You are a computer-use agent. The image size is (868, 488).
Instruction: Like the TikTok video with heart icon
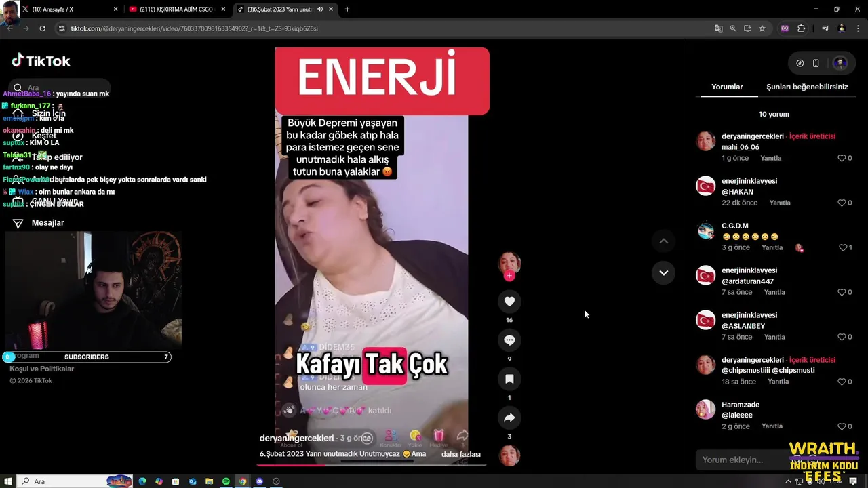click(509, 302)
